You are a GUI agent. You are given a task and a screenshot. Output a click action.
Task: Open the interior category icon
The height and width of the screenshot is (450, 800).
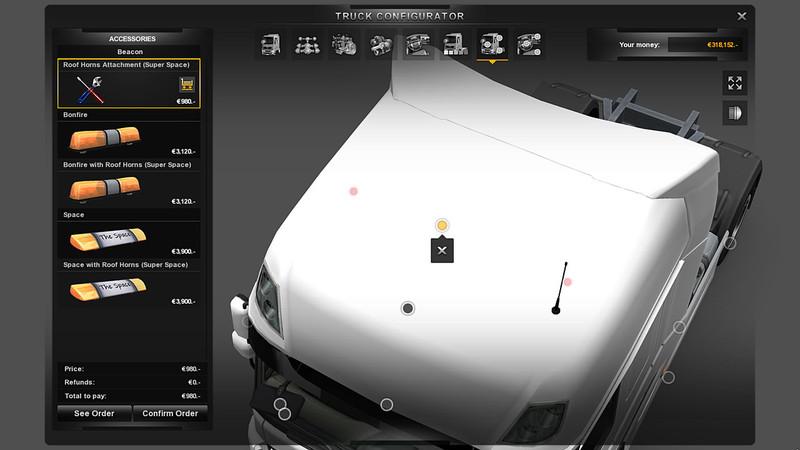418,45
